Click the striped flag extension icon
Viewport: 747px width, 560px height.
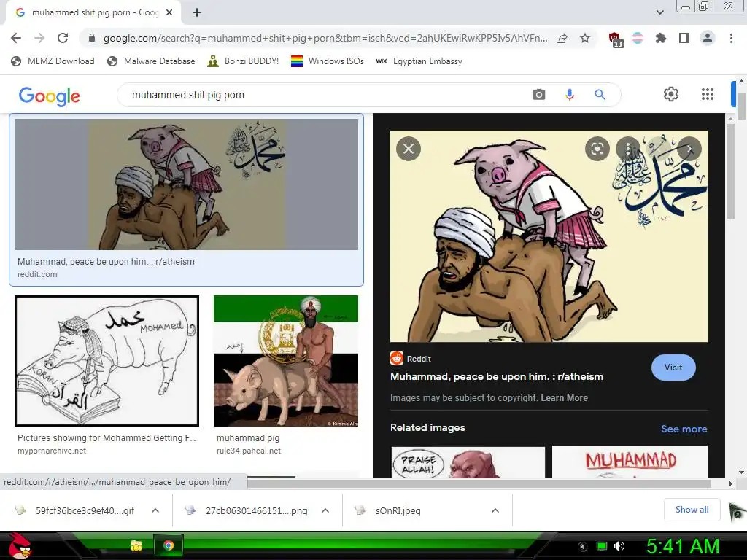point(638,38)
